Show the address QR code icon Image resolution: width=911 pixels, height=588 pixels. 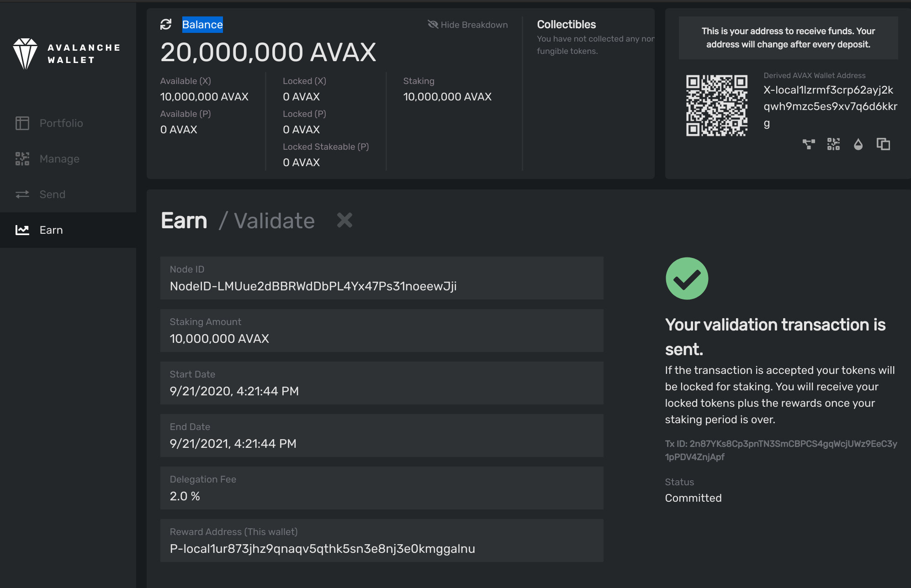click(x=833, y=144)
